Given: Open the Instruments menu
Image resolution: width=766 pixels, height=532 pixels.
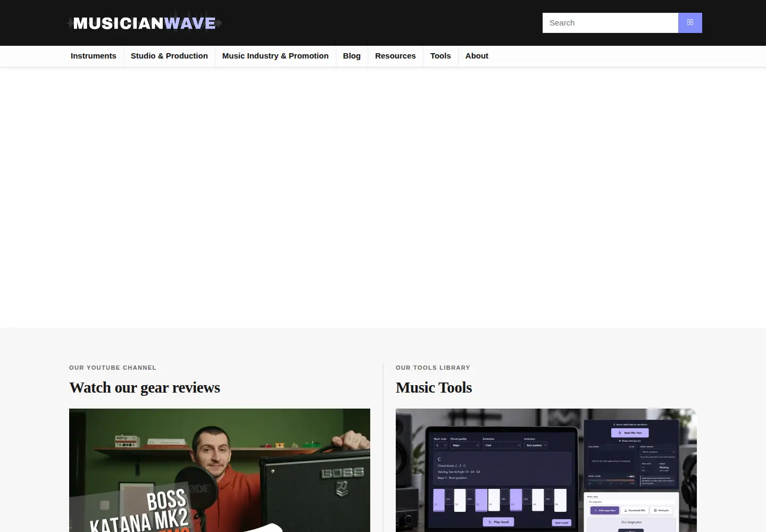Looking at the screenshot, I should [x=94, y=56].
